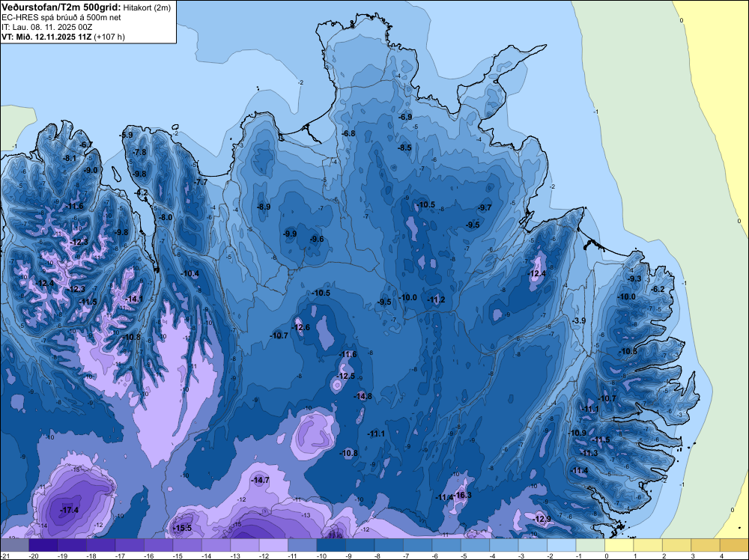The image size is (749, 560).
Task: Click the title text "Veðurstofan/T2m 500grid:"
Action: (x=61, y=7)
